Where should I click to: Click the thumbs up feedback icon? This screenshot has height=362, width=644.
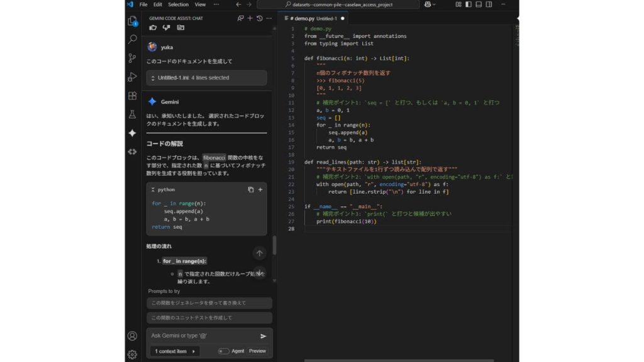(153, 28)
